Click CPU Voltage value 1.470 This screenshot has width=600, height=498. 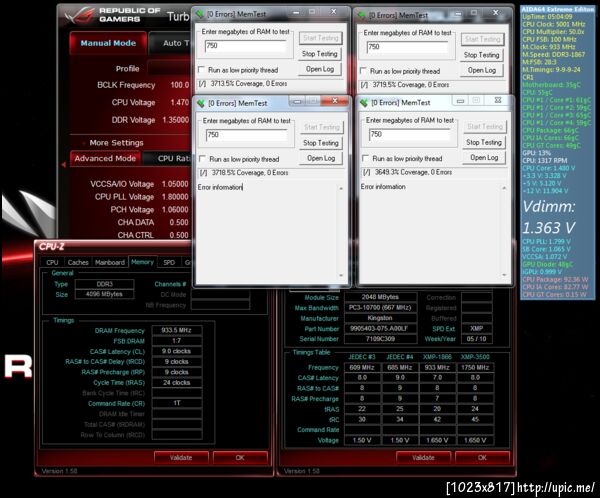[x=179, y=102]
